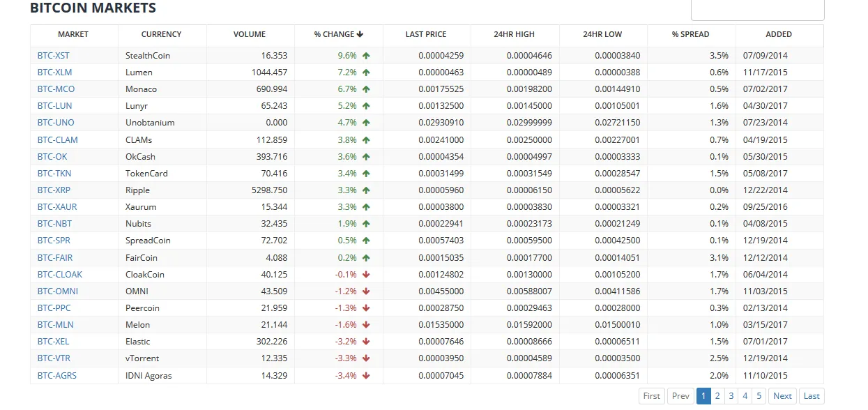Image resolution: width=868 pixels, height=410 pixels.
Task: Select the 24HR high 0.00588007 cell
Action: tap(515, 291)
